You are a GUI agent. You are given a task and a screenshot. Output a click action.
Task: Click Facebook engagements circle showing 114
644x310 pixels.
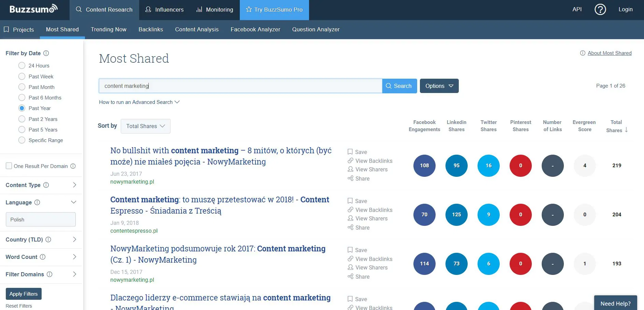[x=424, y=264]
